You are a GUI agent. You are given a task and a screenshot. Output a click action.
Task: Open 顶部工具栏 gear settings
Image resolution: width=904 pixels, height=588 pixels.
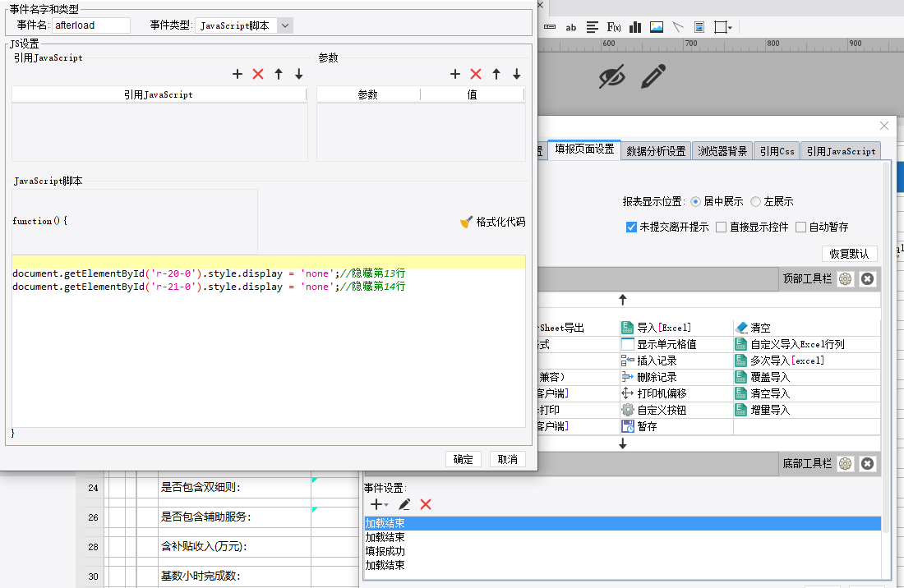(846, 279)
